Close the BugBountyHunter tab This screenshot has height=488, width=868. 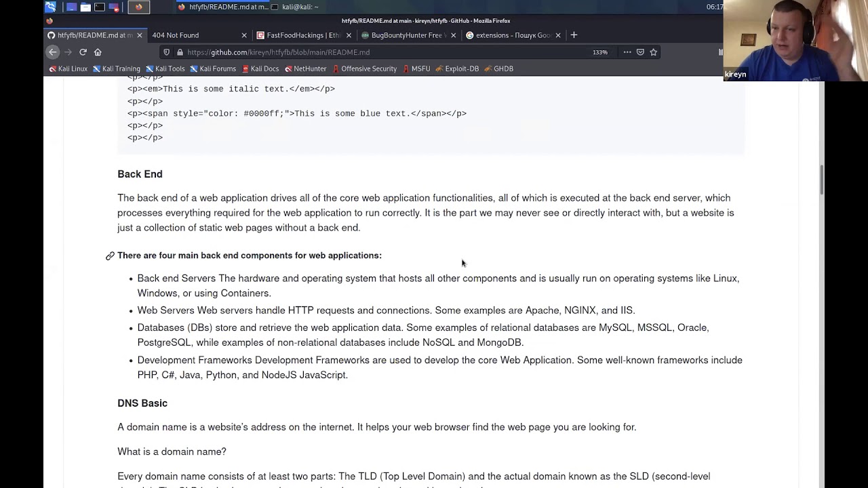point(454,35)
